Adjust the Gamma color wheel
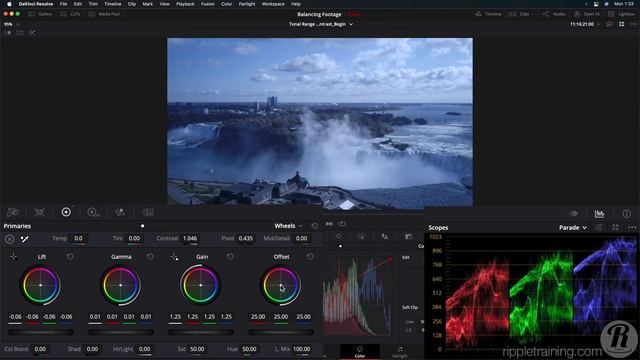640x360 pixels. [x=120, y=285]
